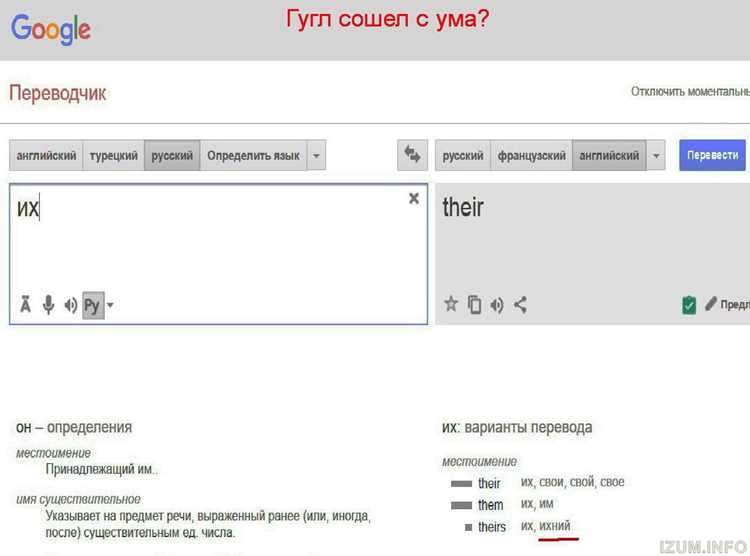This screenshot has height=556, width=750.
Task: Swap source and target languages
Action: [412, 155]
